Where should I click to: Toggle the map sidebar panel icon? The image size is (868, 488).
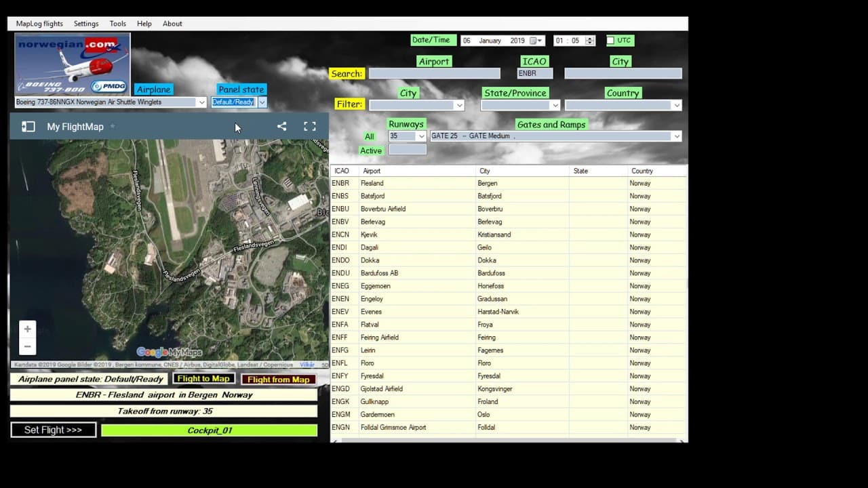point(28,127)
